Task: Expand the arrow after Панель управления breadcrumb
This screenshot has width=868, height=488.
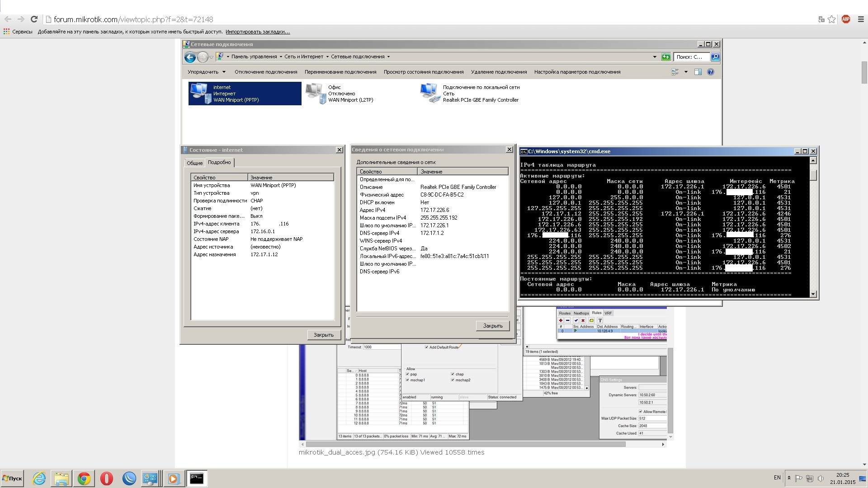Action: point(281,57)
